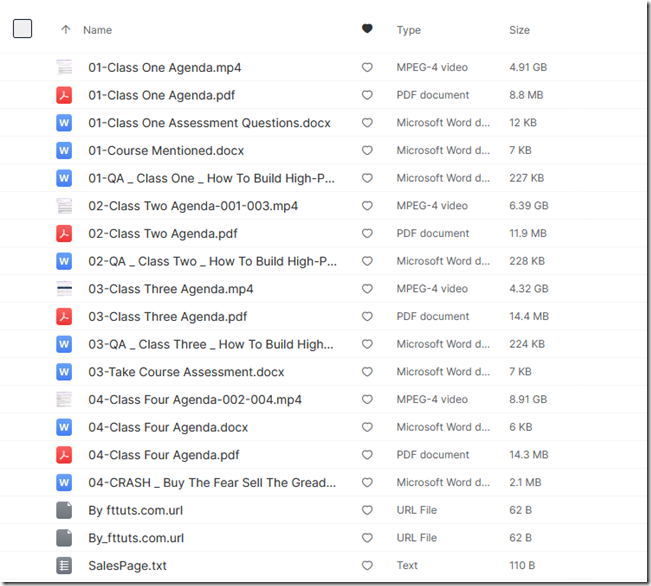Click the PDF icon for 03-Class Three Agenda.pdf
Image resolution: width=651 pixels, height=586 pixels.
click(x=65, y=317)
